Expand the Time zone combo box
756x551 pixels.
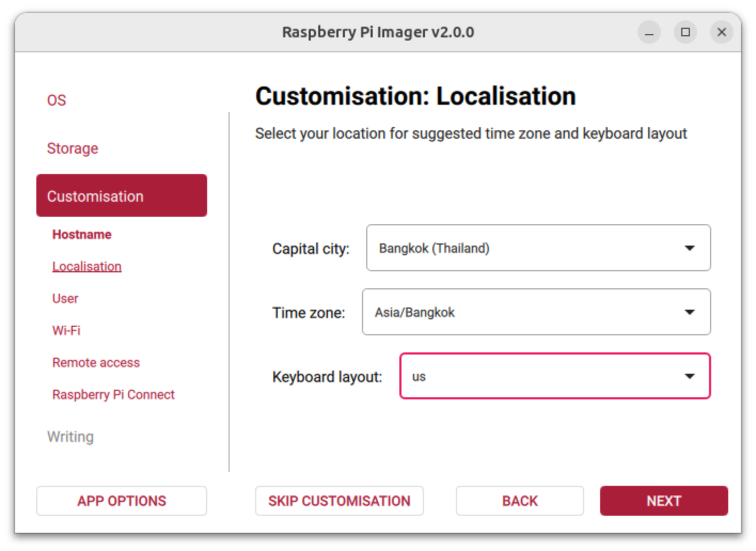536,312
